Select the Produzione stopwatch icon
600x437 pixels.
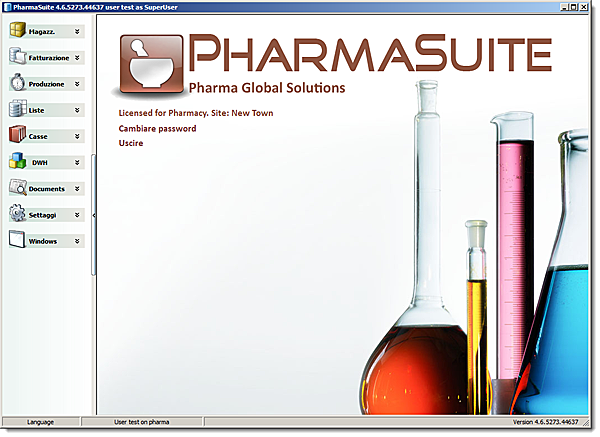click(17, 83)
